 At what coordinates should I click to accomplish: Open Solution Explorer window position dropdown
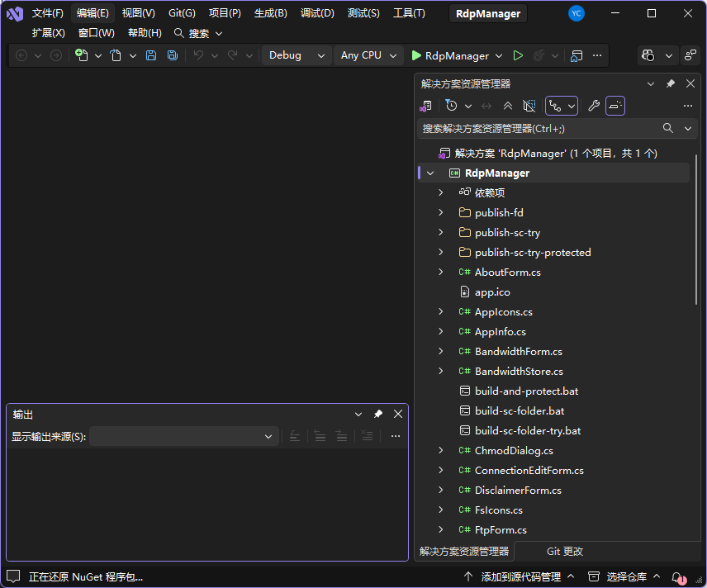tap(651, 83)
